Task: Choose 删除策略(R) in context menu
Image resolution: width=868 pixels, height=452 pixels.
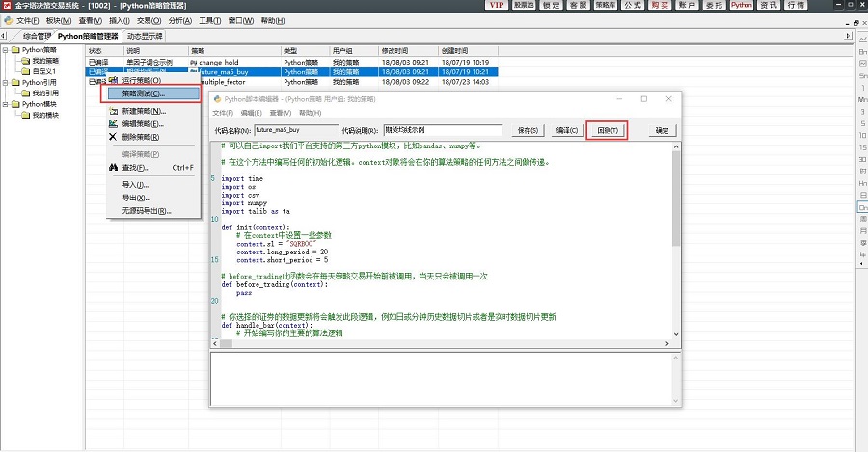Action: [153, 137]
